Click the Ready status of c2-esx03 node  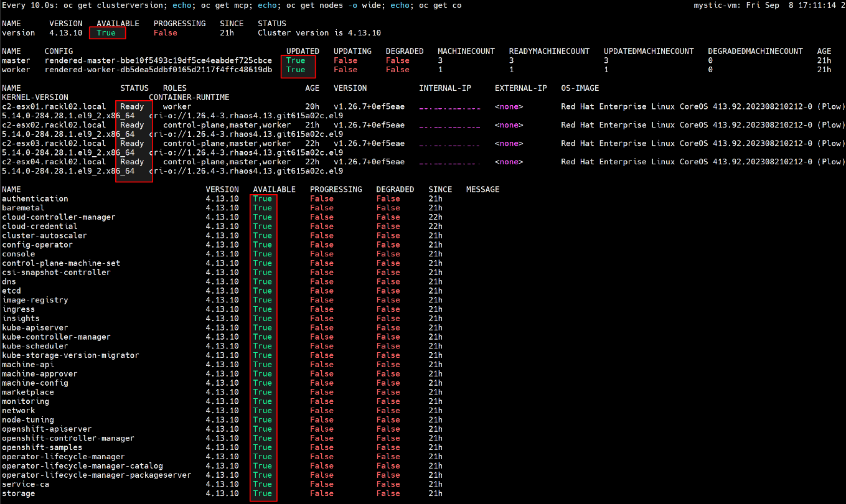click(x=132, y=143)
